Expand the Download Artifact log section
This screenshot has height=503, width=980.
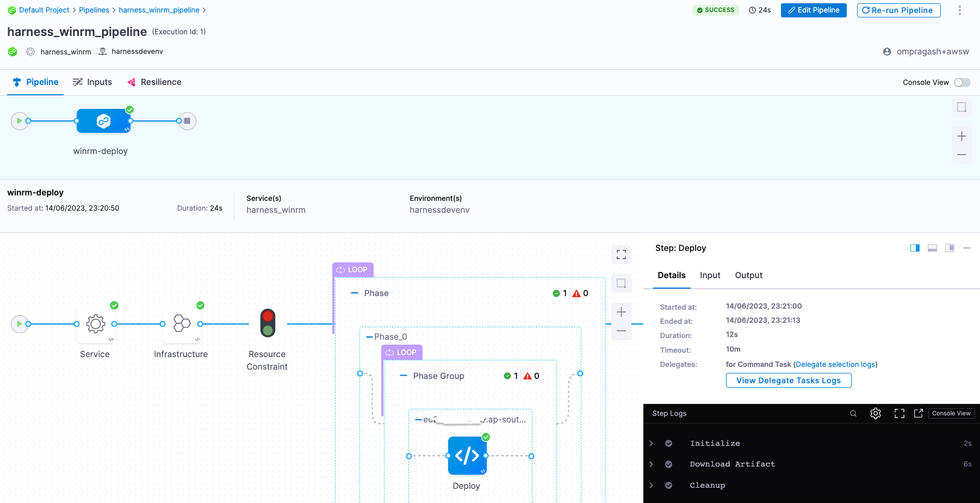point(652,464)
